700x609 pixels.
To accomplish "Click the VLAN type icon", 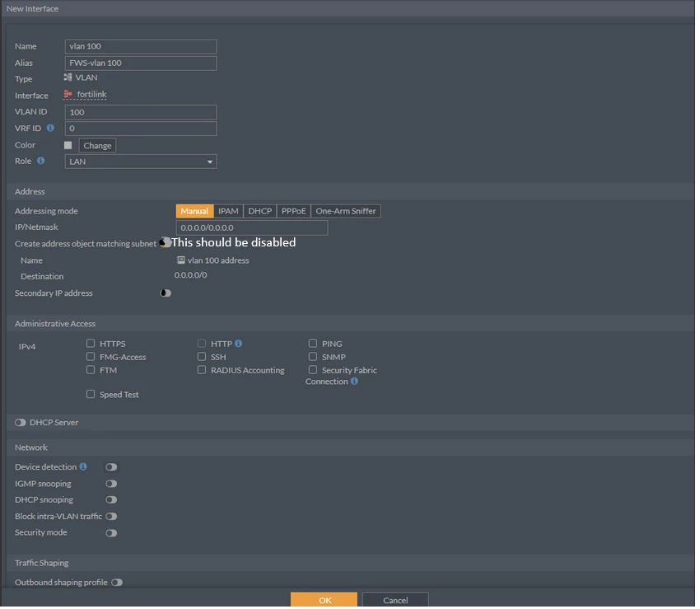I will pos(68,77).
